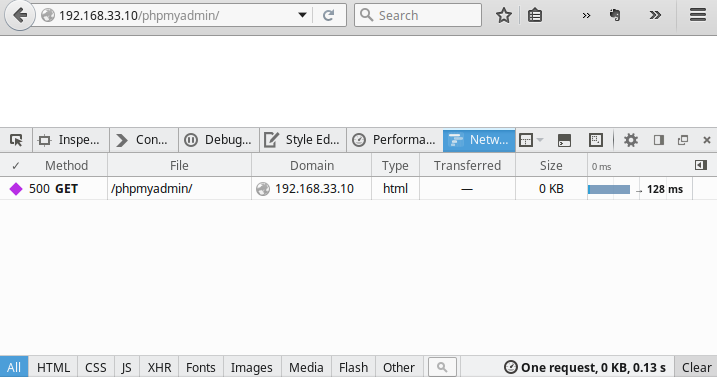Sort requests by Type column
This screenshot has height=377, width=717.
tap(395, 165)
